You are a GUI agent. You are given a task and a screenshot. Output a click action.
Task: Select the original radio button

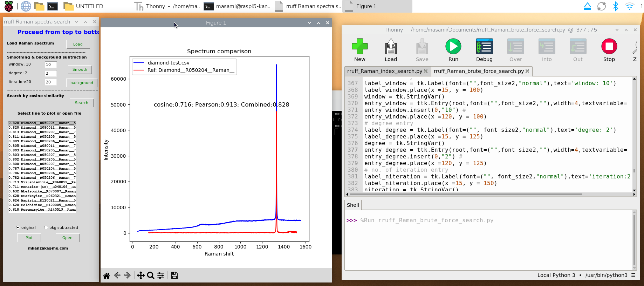(18, 227)
